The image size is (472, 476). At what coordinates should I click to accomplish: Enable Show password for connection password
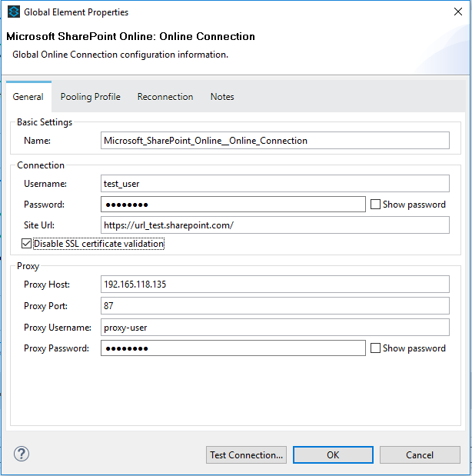click(375, 205)
